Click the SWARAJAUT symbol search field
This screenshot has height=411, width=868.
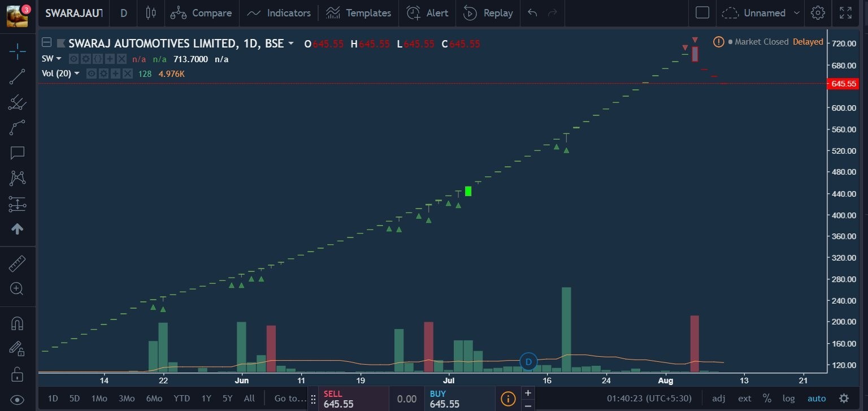tap(73, 13)
